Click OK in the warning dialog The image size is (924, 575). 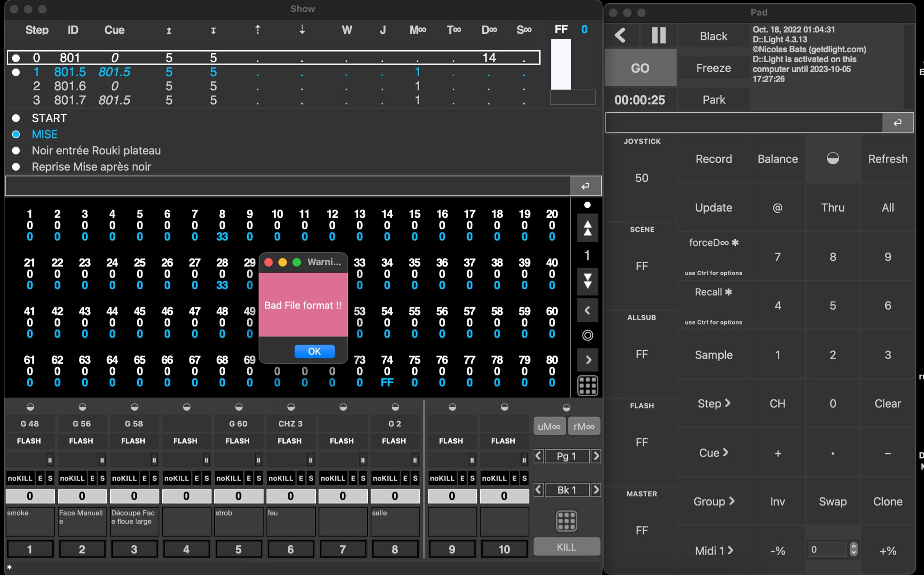(314, 351)
